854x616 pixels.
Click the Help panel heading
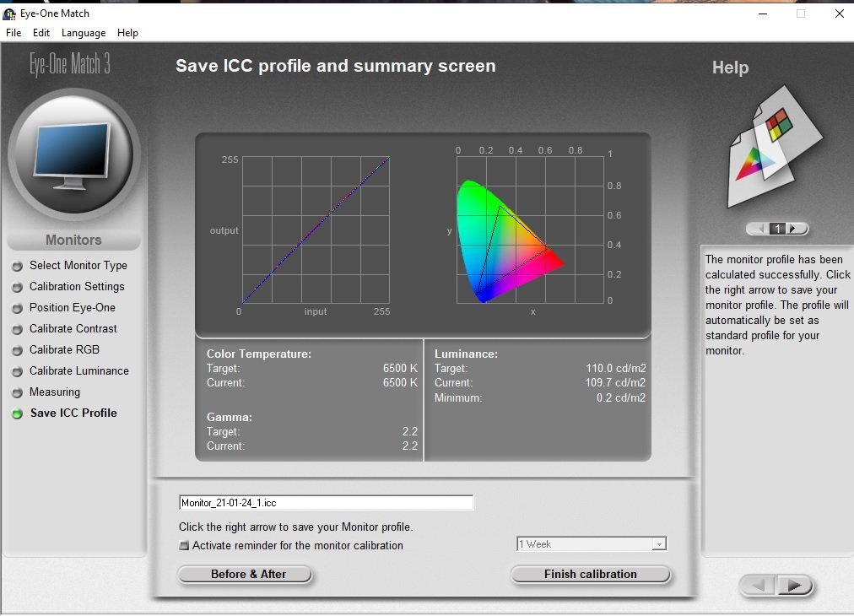730,68
